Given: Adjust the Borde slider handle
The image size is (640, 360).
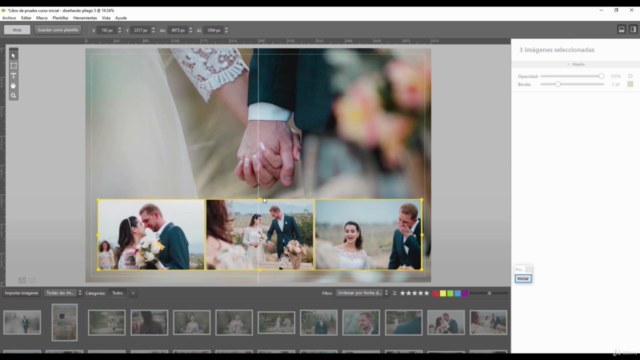Looking at the screenshot, I should (x=558, y=84).
